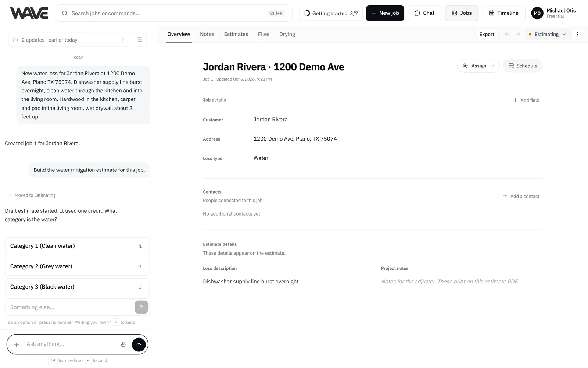Expand 2 updates earlier today
Screen dimensions: 588x368
point(69,40)
